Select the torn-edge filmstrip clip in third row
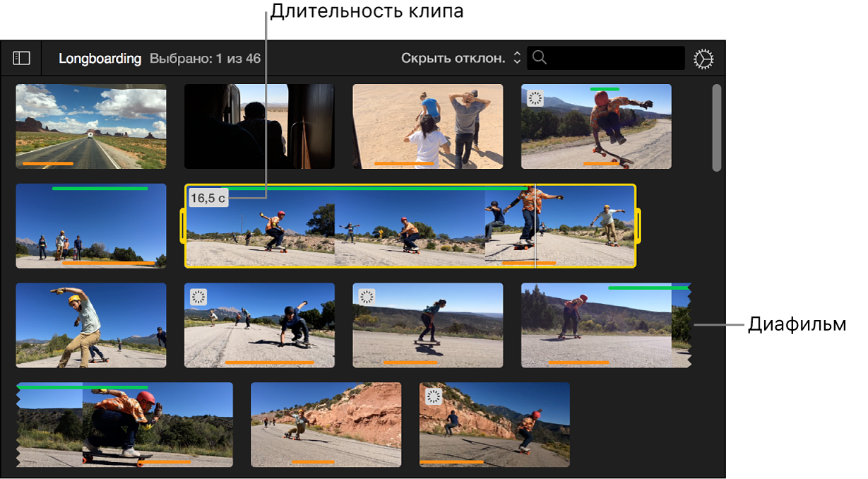Screen dimensions: 868x479 (606, 326)
